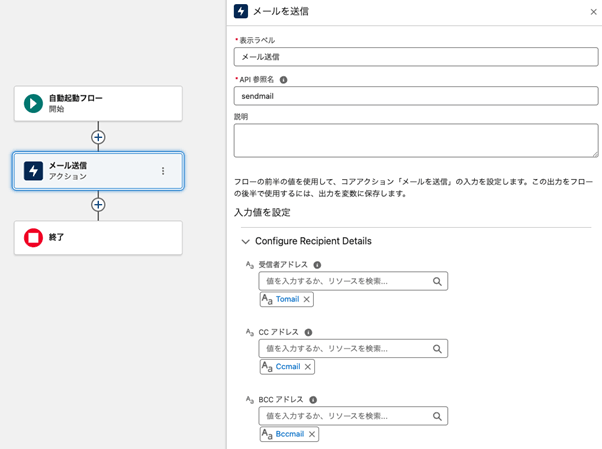Click info icon next to API 参照名
This screenshot has height=449, width=602.
pos(284,80)
